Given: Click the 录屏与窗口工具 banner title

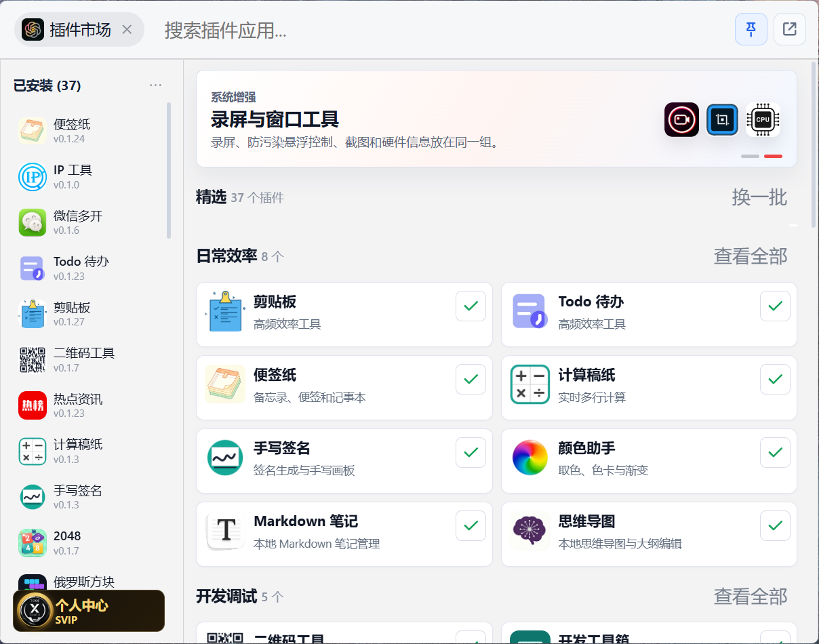Looking at the screenshot, I should tap(275, 120).
